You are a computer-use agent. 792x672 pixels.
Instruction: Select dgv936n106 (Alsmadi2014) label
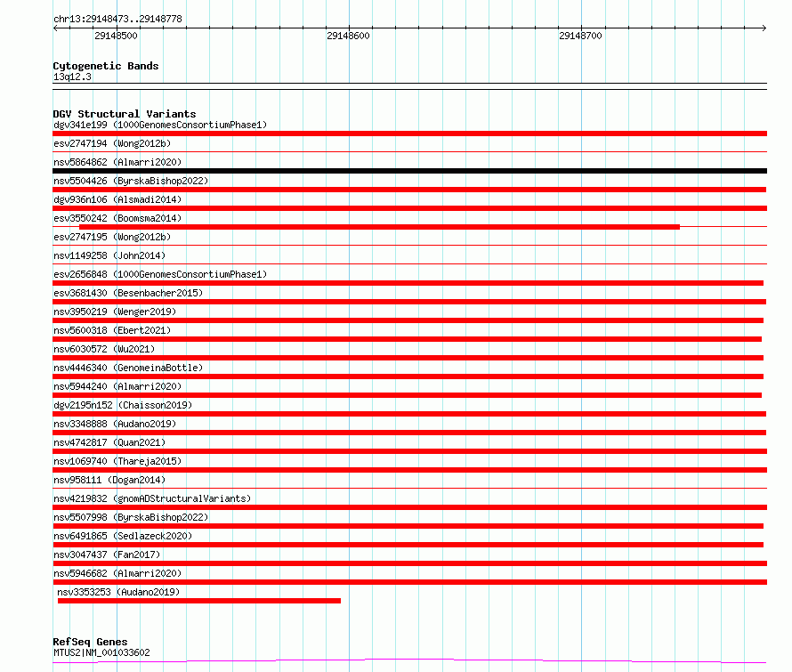117,199
